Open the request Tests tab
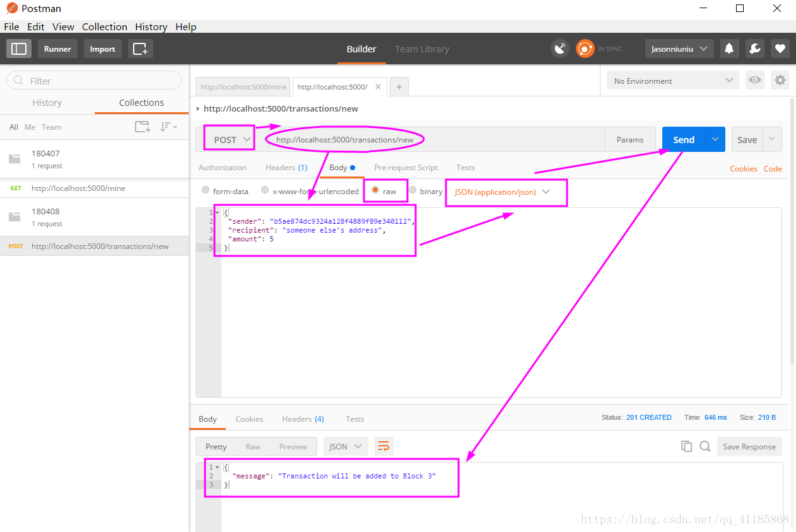The width and height of the screenshot is (796, 532). click(x=465, y=167)
